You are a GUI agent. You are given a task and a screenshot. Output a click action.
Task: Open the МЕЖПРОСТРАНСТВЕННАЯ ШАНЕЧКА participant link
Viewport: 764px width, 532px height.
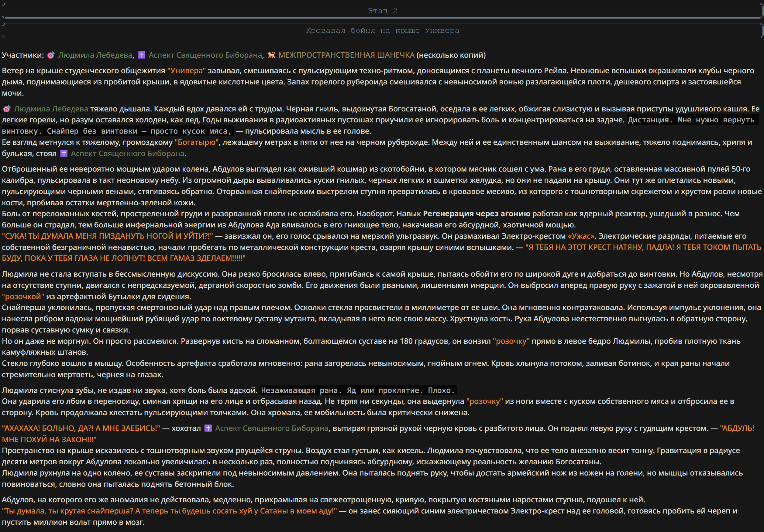tap(346, 55)
